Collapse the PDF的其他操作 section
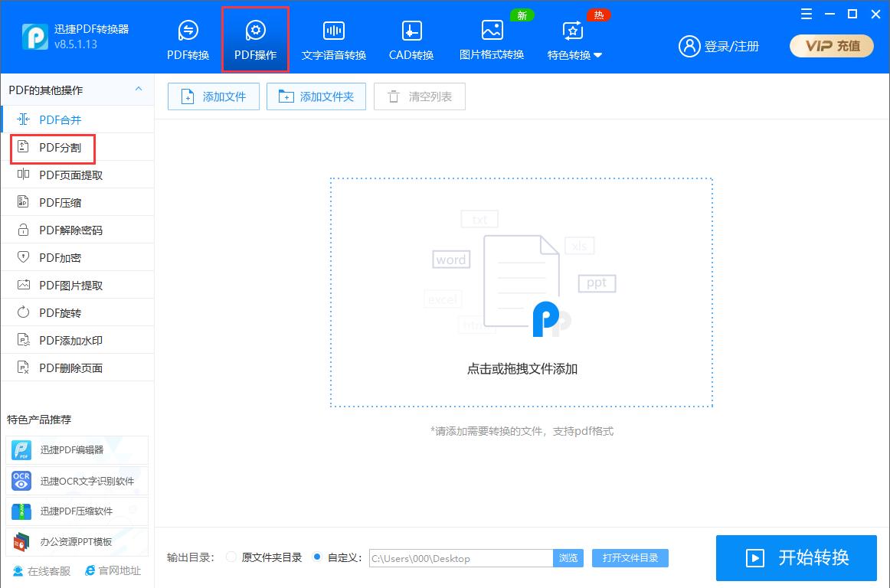 pos(139,90)
